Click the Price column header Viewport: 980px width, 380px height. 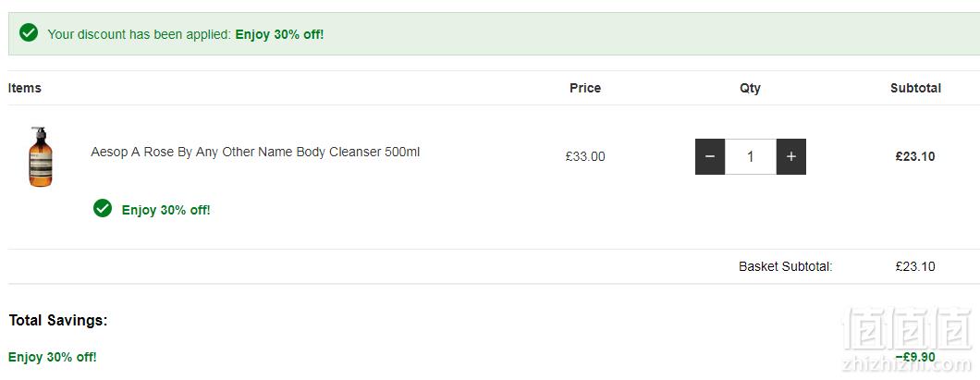[x=585, y=88]
